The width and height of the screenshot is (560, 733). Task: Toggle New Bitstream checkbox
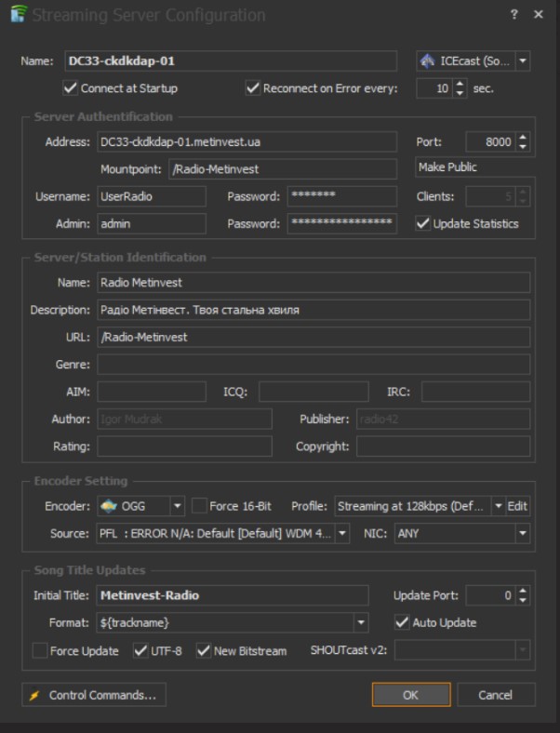coord(204,650)
